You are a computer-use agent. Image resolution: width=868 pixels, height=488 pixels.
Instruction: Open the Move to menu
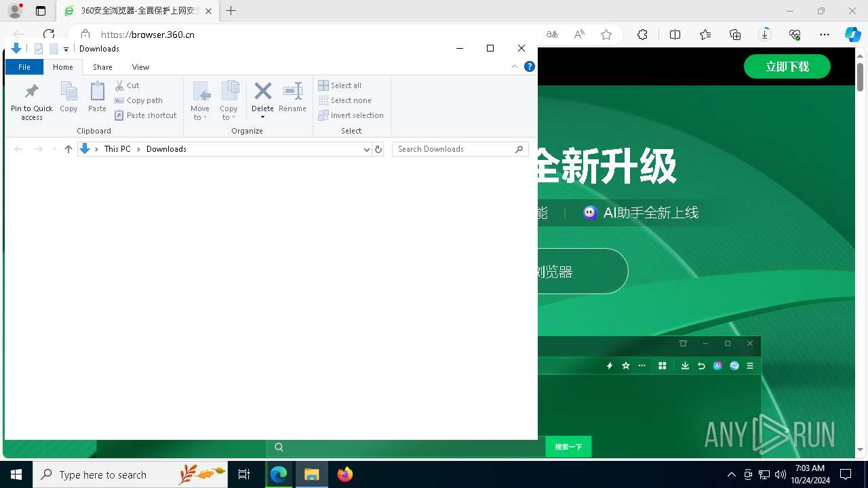pyautogui.click(x=200, y=100)
